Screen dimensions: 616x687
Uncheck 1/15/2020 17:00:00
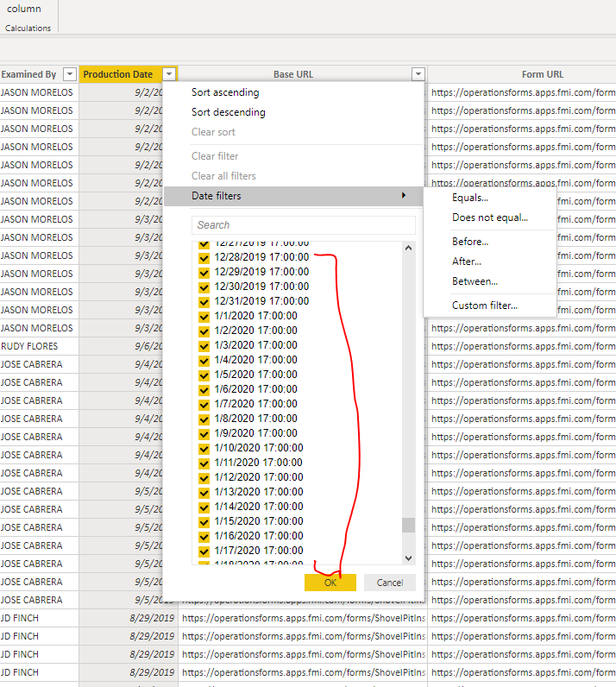point(204,522)
